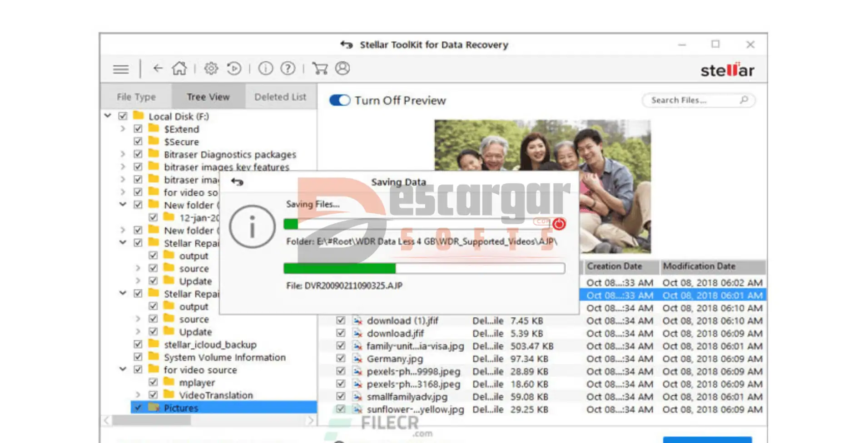Click the Germany.jpg file icon
This screenshot has height=443, width=868.
pyautogui.click(x=357, y=359)
